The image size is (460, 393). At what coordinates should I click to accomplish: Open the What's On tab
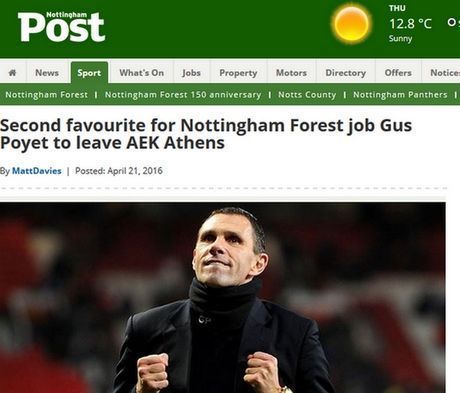pos(141,72)
